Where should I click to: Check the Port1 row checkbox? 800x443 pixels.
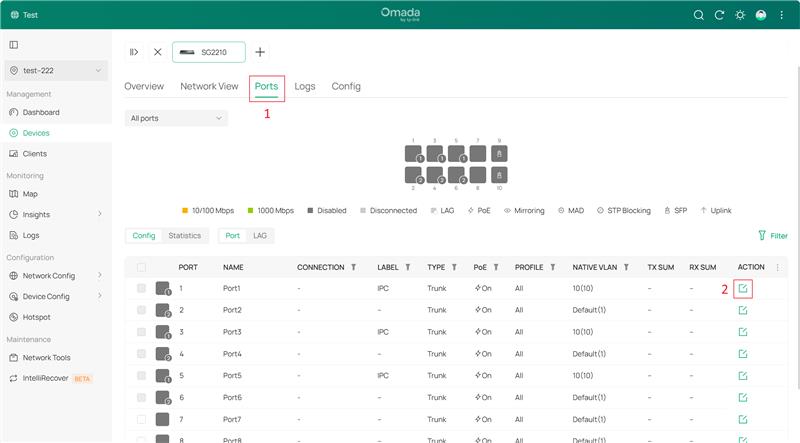click(141, 288)
